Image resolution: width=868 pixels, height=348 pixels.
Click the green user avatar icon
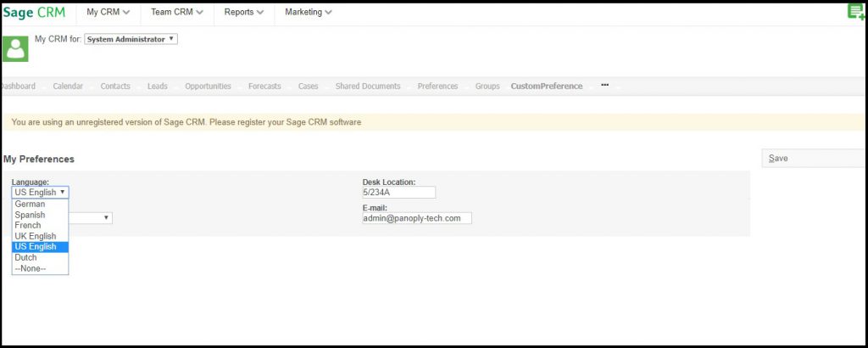click(15, 48)
